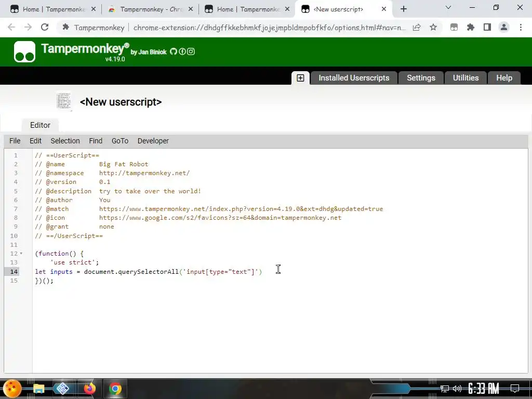This screenshot has height=399, width=532.
Task: Click the @description line in editor
Action: [118, 191]
